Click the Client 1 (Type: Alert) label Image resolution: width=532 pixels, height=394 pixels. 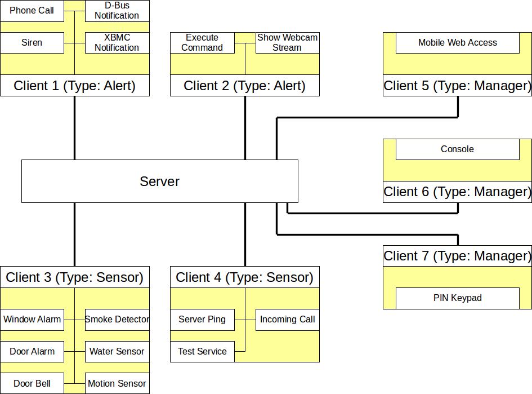(x=75, y=86)
